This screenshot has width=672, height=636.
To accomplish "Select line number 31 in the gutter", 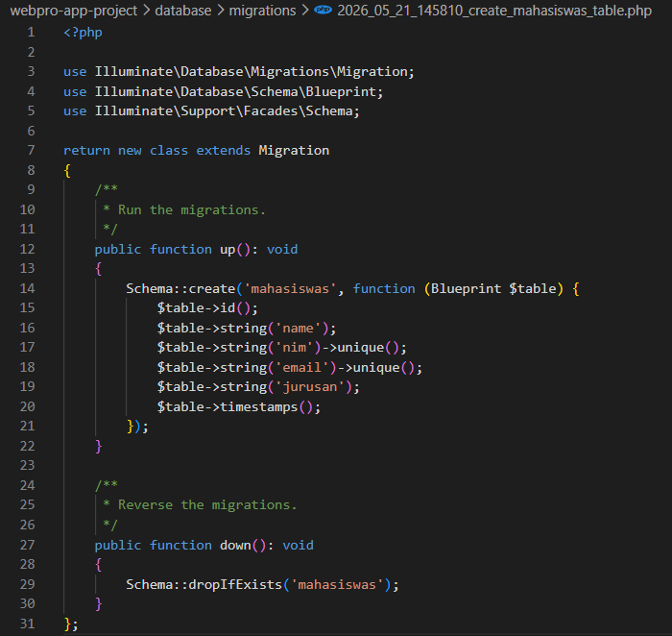I will 27,624.
